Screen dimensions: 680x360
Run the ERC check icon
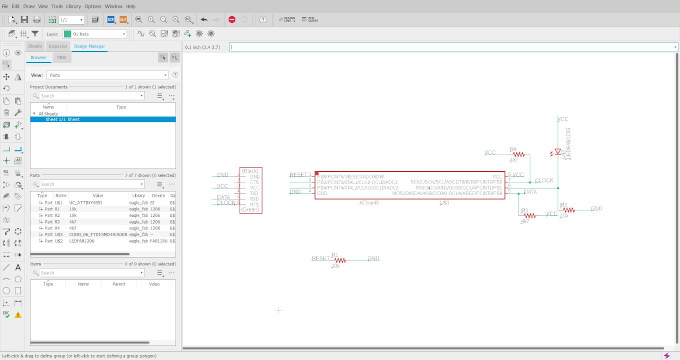click(7, 314)
